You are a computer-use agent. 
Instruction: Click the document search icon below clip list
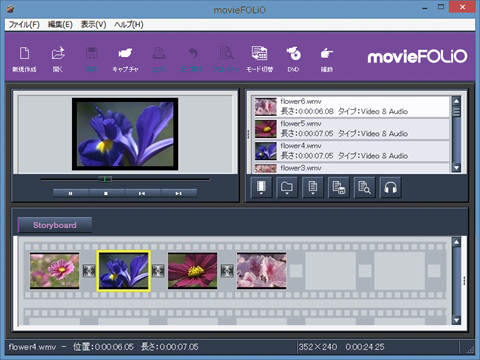point(364,187)
